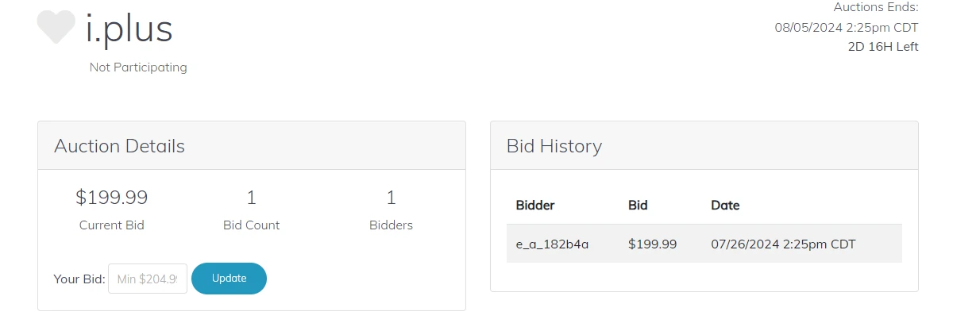Click the Date column header
The width and height of the screenshot is (980, 323).
[725, 205]
